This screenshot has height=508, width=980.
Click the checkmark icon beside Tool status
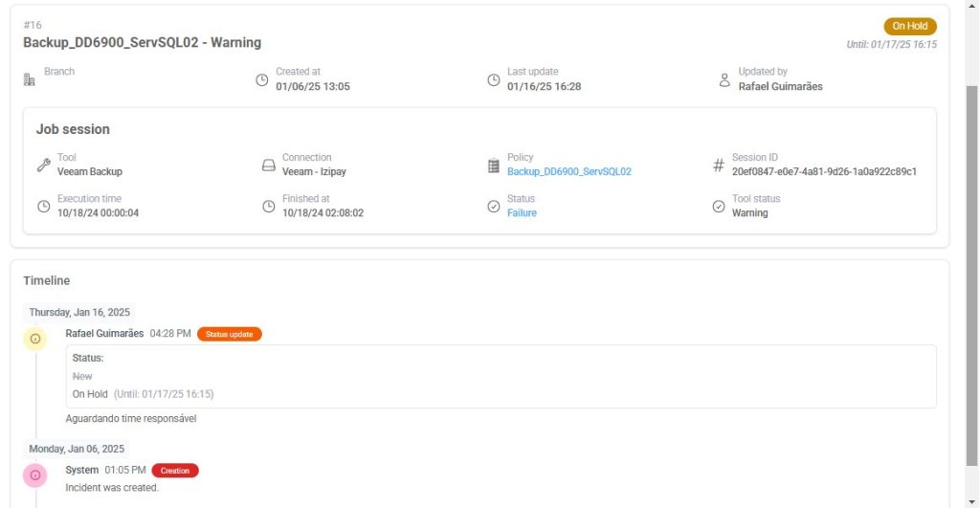tap(718, 207)
